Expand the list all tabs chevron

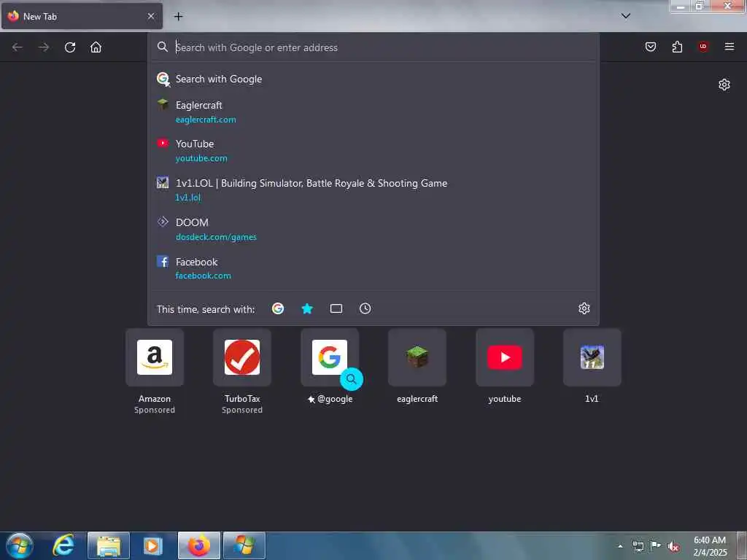pos(626,16)
